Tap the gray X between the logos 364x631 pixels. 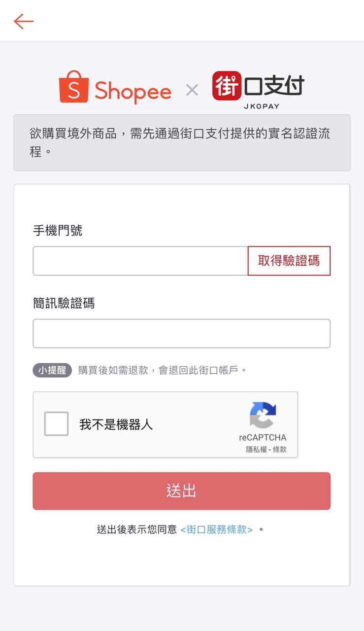192,90
